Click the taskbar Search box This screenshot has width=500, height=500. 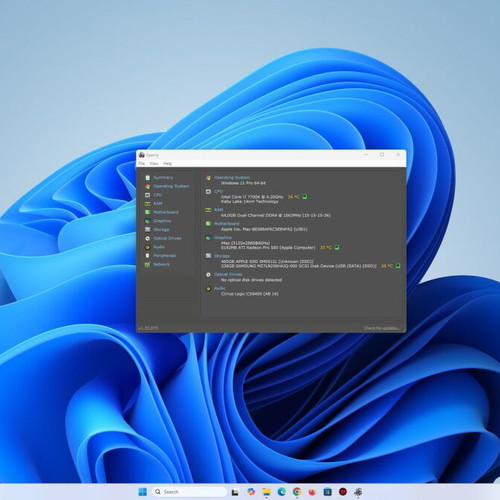(x=189, y=492)
